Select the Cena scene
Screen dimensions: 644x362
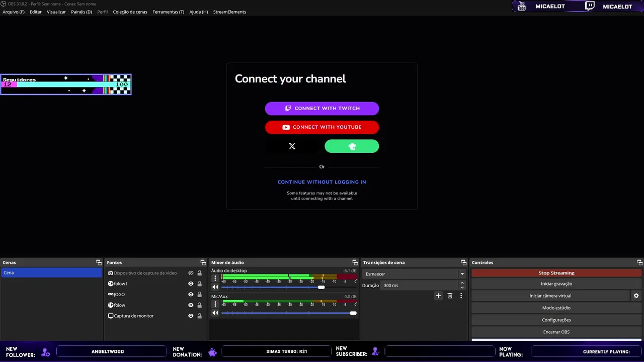click(x=51, y=273)
